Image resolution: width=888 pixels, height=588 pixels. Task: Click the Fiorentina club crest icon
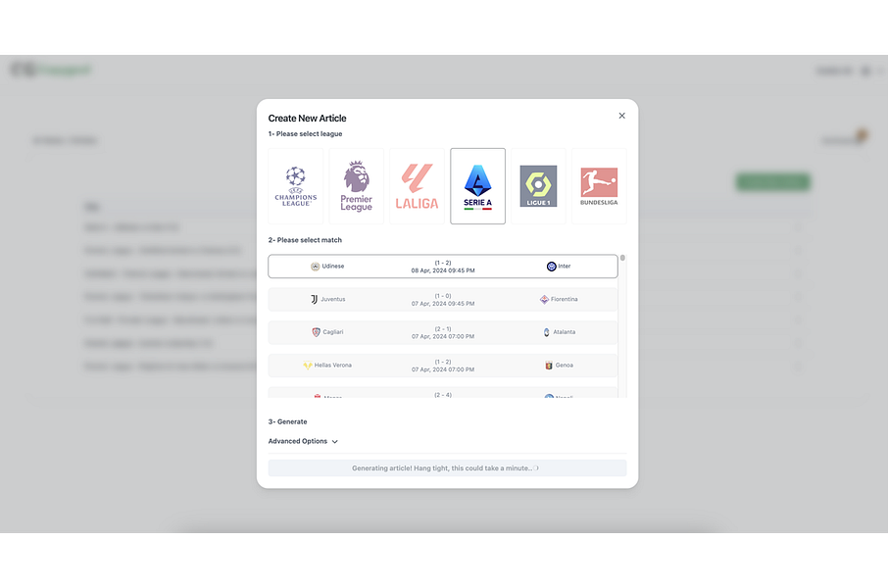(544, 299)
